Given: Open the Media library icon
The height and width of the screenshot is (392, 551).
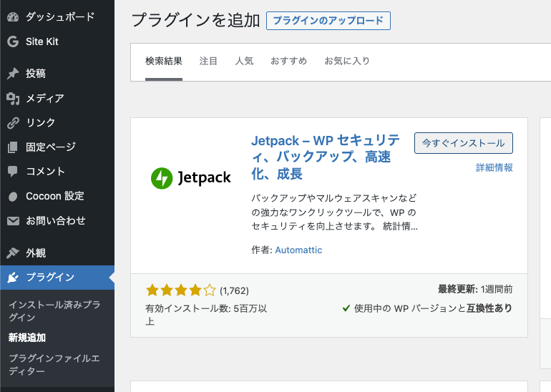Looking at the screenshot, I should point(13,98).
